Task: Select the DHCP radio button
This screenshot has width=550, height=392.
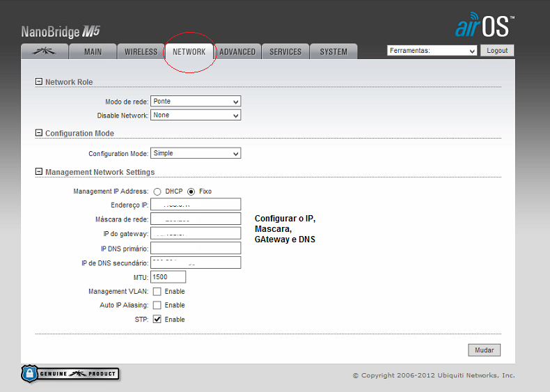Action: pyautogui.click(x=157, y=191)
